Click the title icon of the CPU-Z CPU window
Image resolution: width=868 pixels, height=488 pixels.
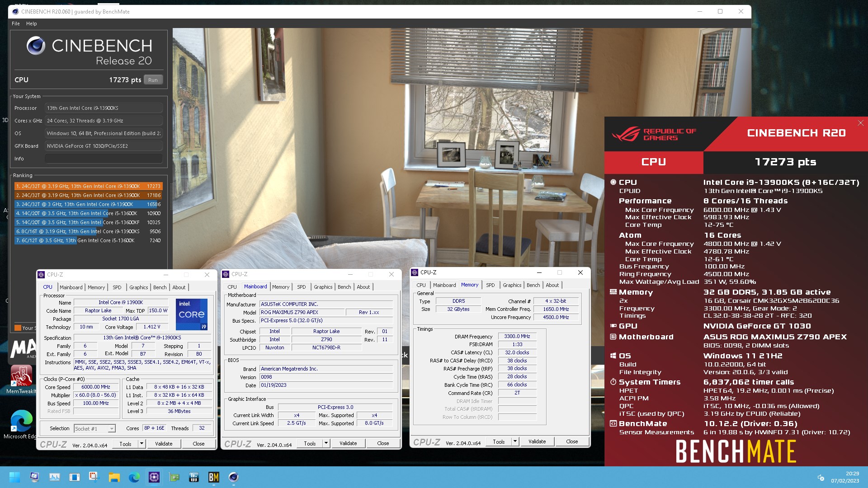pyautogui.click(x=41, y=275)
